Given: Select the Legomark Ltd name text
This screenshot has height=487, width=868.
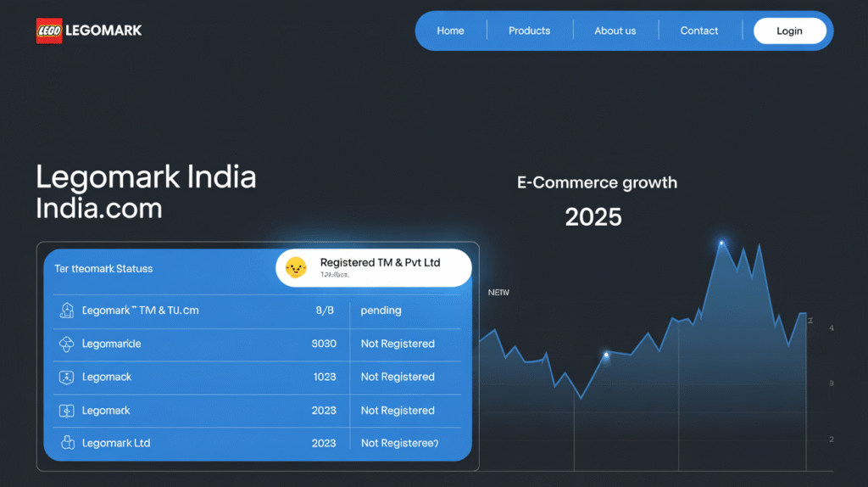Looking at the screenshot, I should (116, 443).
